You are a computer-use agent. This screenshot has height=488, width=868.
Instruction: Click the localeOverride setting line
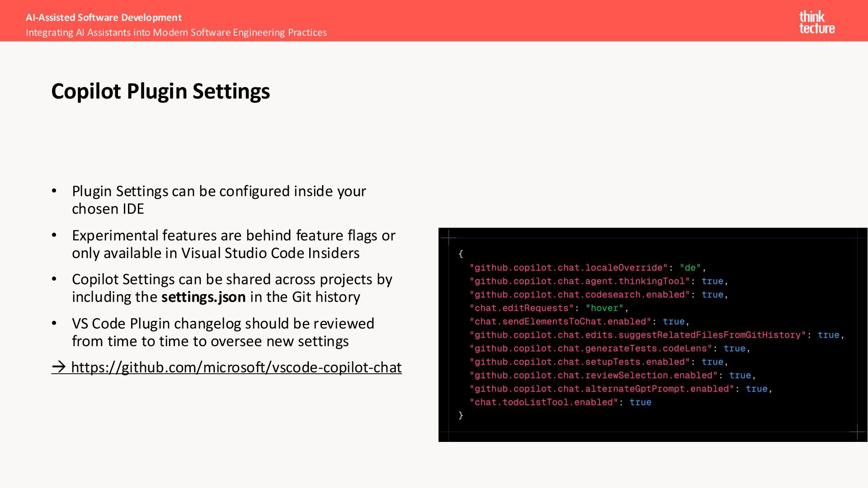(x=568, y=268)
